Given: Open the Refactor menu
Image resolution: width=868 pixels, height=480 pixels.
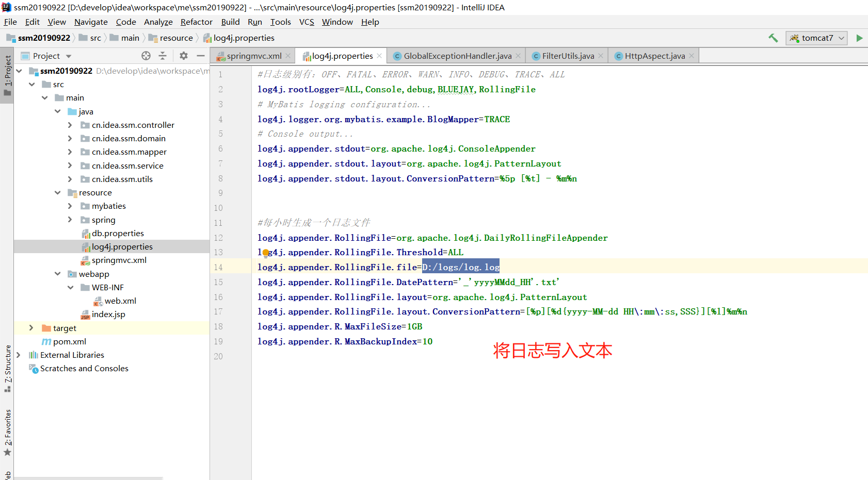Looking at the screenshot, I should 197,22.
